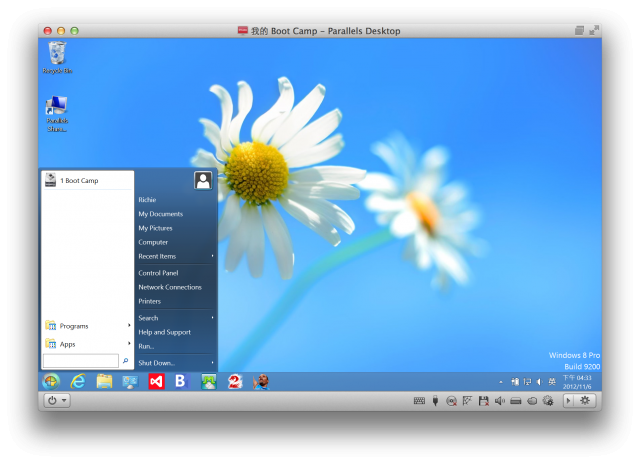The image size is (640, 464).
Task: Click the magnifier search icon in Start menu
Action: [x=126, y=361]
